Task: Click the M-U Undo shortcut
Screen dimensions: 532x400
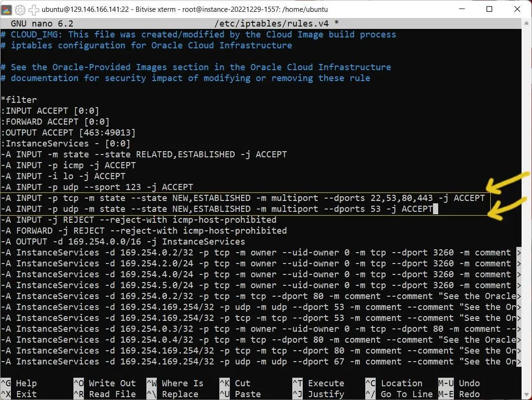Action: pos(459,383)
